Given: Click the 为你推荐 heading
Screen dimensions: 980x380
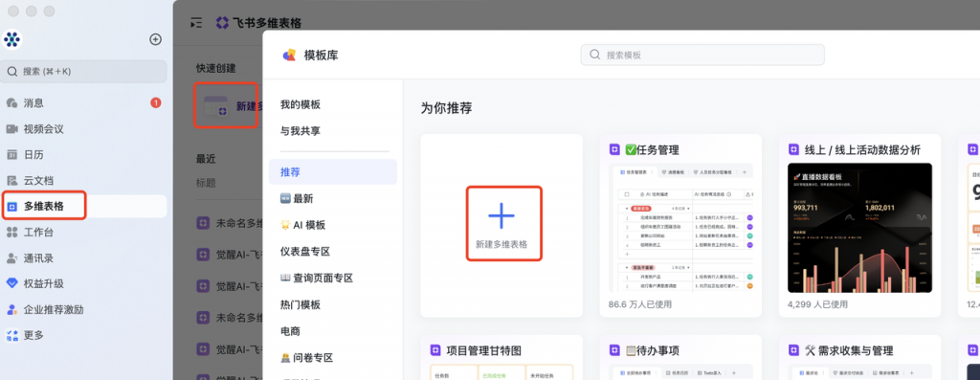Looking at the screenshot, I should tap(446, 107).
